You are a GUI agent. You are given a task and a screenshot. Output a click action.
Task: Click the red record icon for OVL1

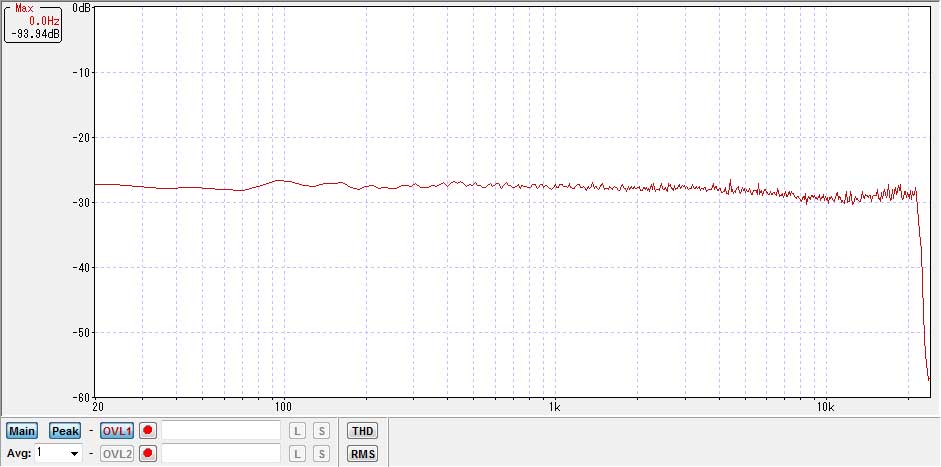148,431
